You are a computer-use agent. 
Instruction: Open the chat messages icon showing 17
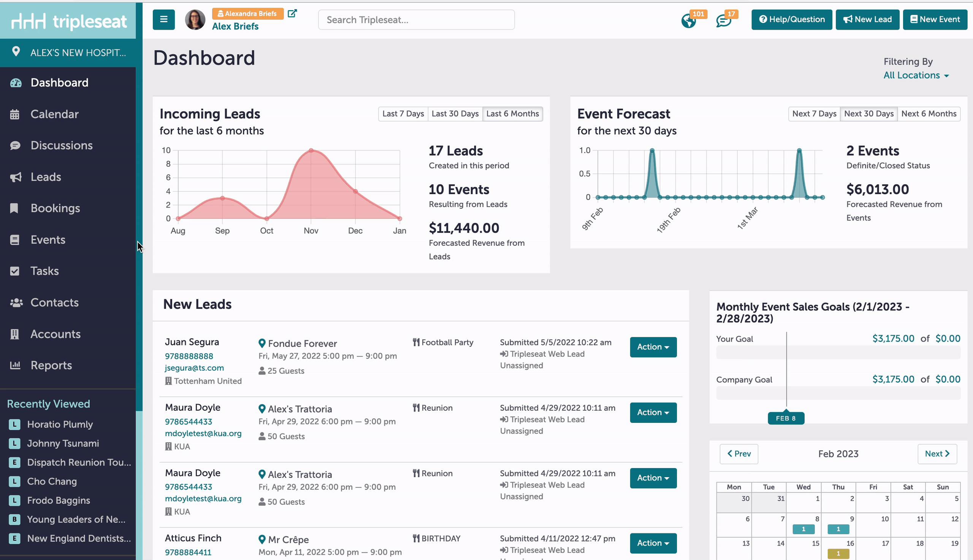coord(723,21)
